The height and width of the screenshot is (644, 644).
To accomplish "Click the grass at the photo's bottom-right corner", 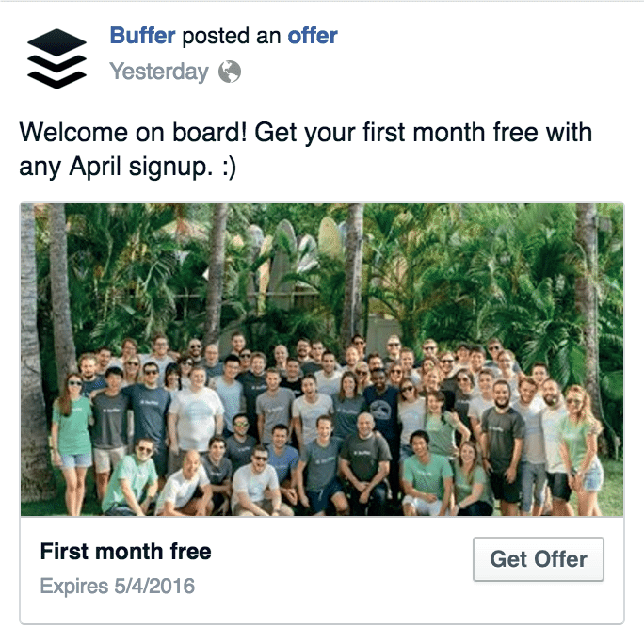I will [x=612, y=499].
